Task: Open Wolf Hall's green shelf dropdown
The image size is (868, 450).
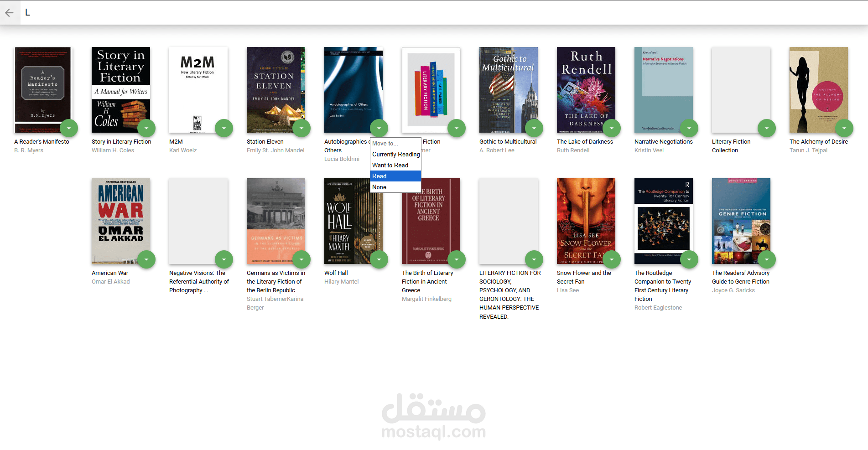Action: (x=379, y=259)
